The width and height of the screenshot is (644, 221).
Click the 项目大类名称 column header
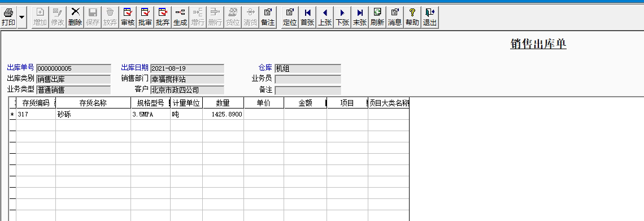(x=389, y=103)
